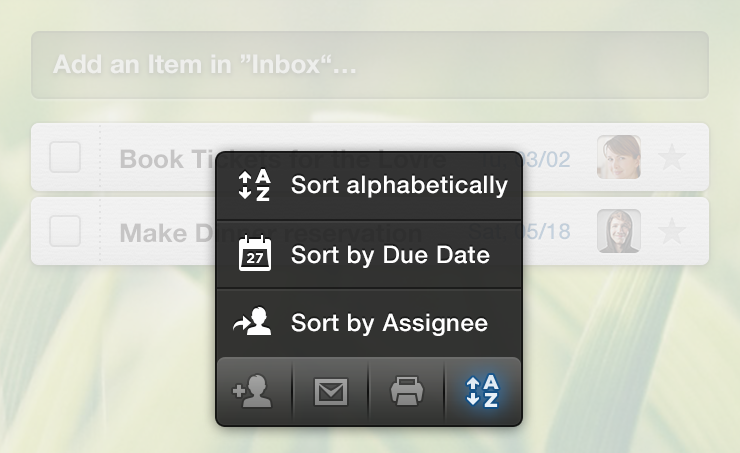Click the person icon beside Sort by Assignee

[x=254, y=322]
